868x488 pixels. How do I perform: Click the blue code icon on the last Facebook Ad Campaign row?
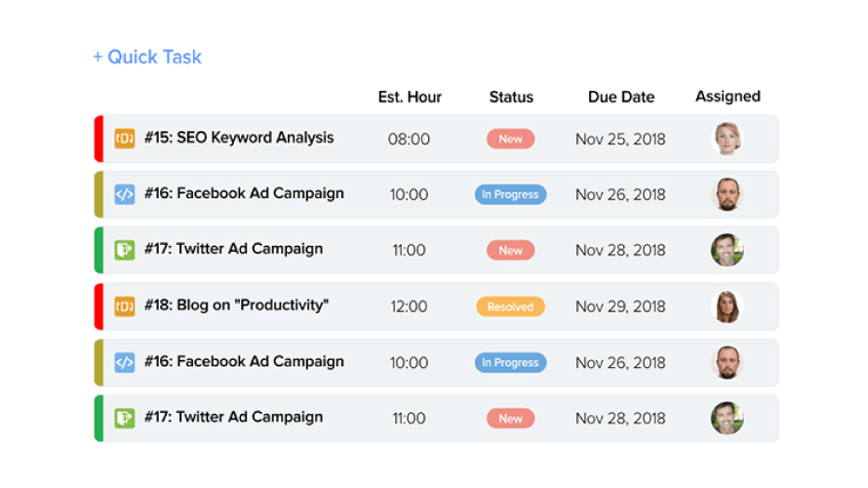[x=124, y=362]
